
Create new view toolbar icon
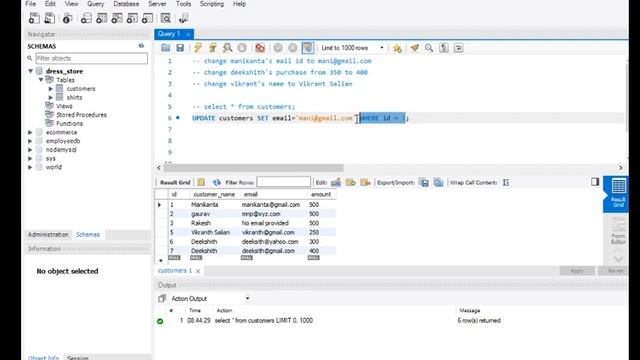coord(117,18)
